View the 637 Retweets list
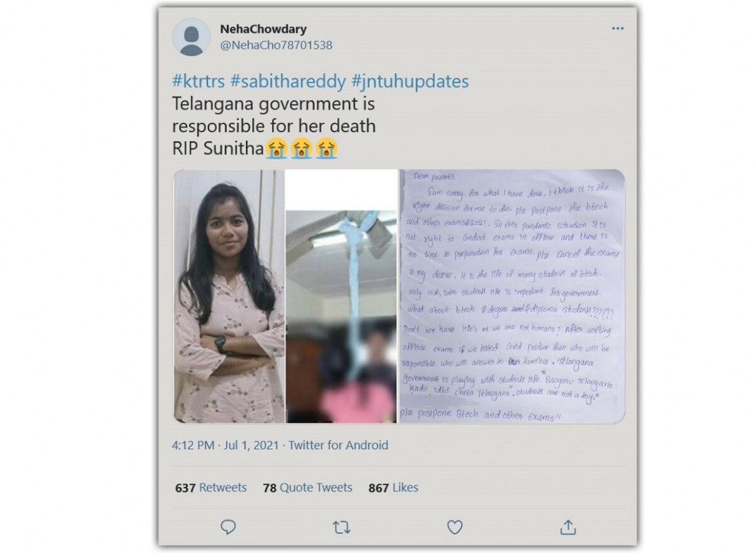The height and width of the screenshot is (553, 756). coord(211,487)
